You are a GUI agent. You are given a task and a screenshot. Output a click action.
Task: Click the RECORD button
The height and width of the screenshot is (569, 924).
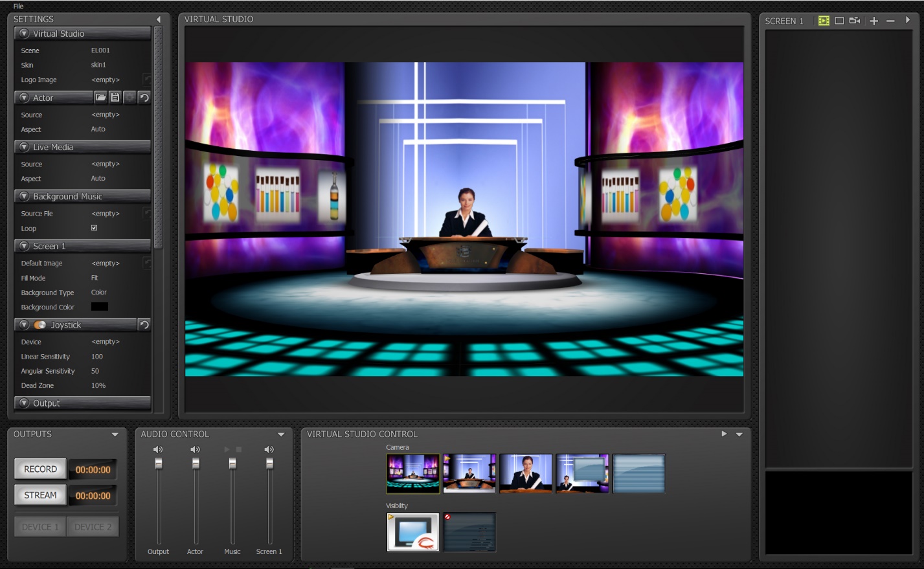(x=40, y=469)
